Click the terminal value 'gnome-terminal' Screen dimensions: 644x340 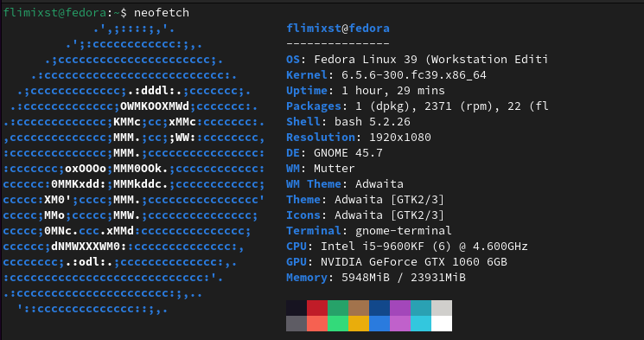pyautogui.click(x=404, y=231)
